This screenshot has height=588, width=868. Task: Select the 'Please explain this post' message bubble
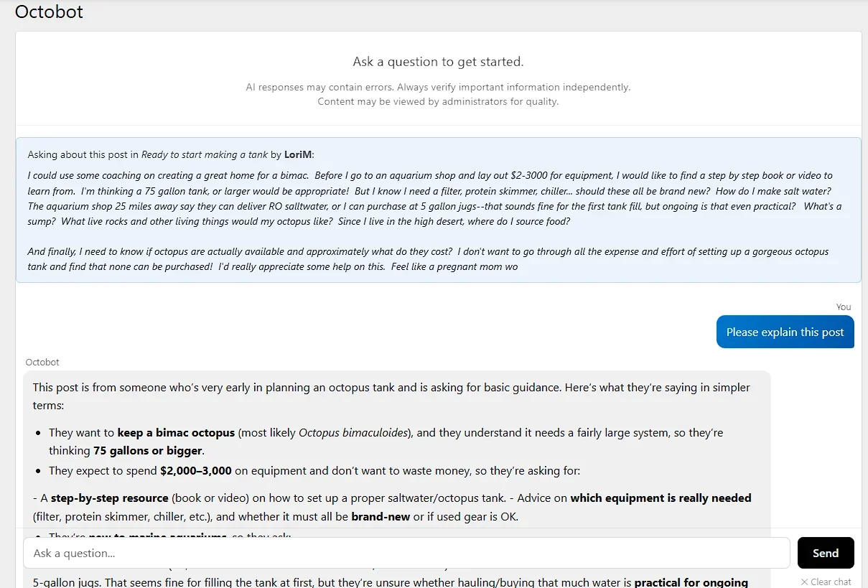pyautogui.click(x=785, y=332)
